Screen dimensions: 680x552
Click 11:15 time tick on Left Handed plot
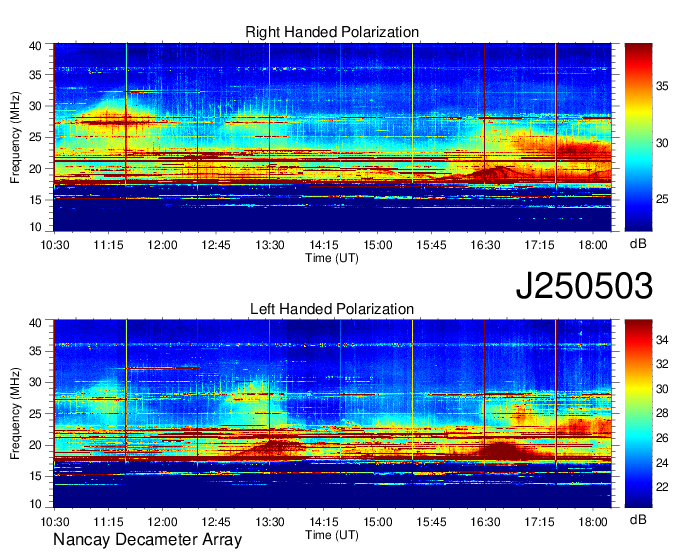[x=108, y=522]
